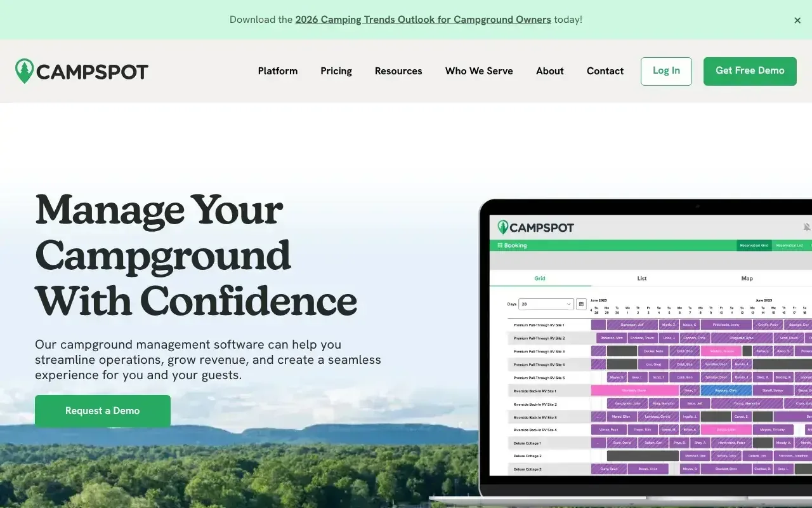This screenshot has width=812, height=508.
Task: Open the calendar picker beside the Days selector
Action: pos(581,304)
